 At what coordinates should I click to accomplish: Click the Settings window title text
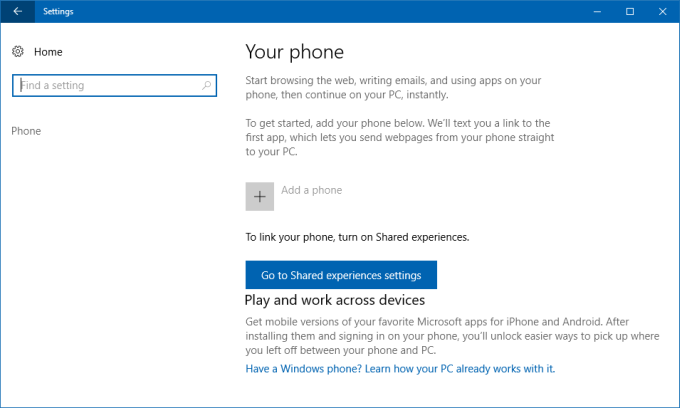(58, 11)
